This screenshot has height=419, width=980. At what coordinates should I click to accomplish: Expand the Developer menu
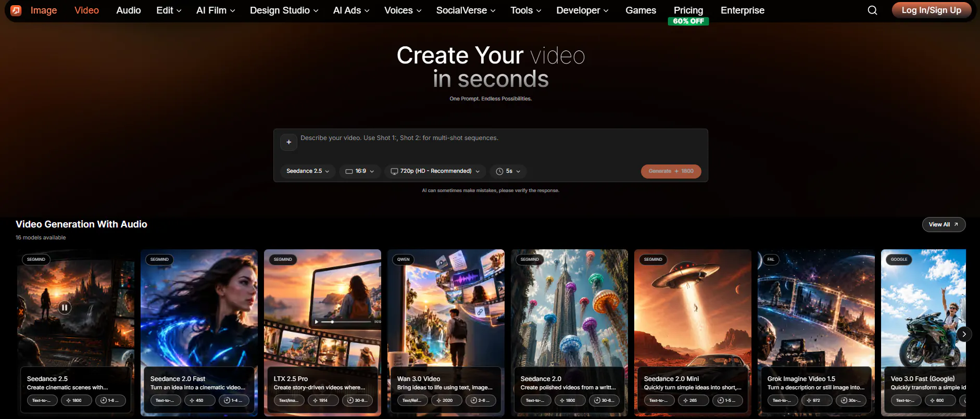[582, 10]
